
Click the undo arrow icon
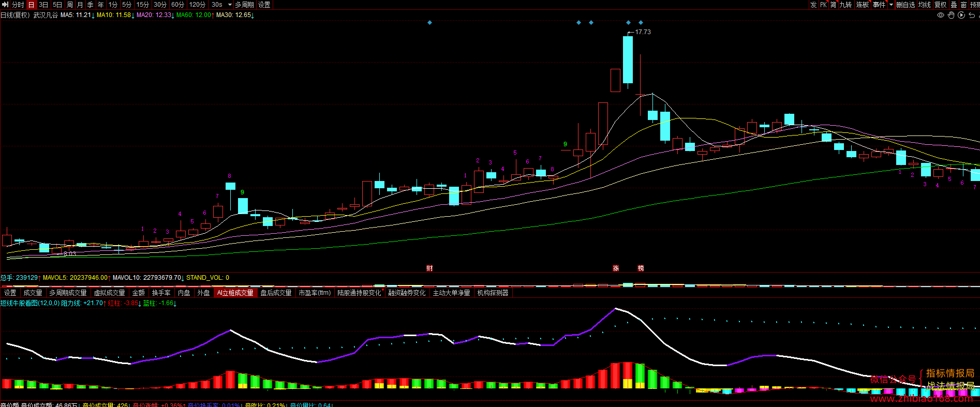coord(972,15)
